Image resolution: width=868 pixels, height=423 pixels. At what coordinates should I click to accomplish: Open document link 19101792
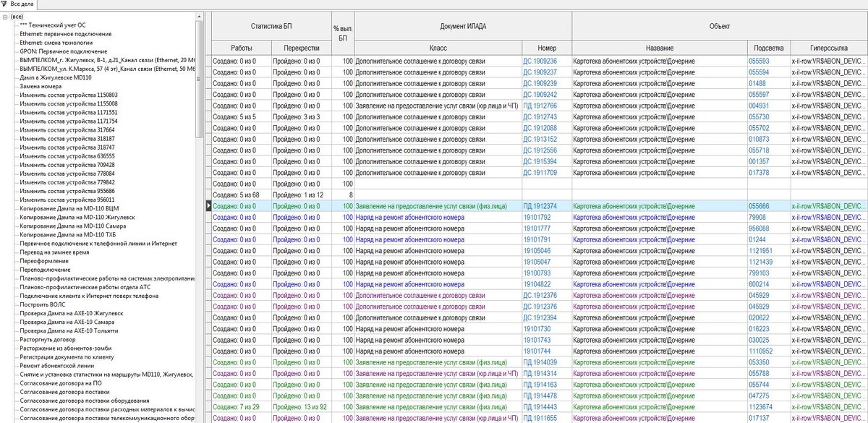(x=537, y=217)
